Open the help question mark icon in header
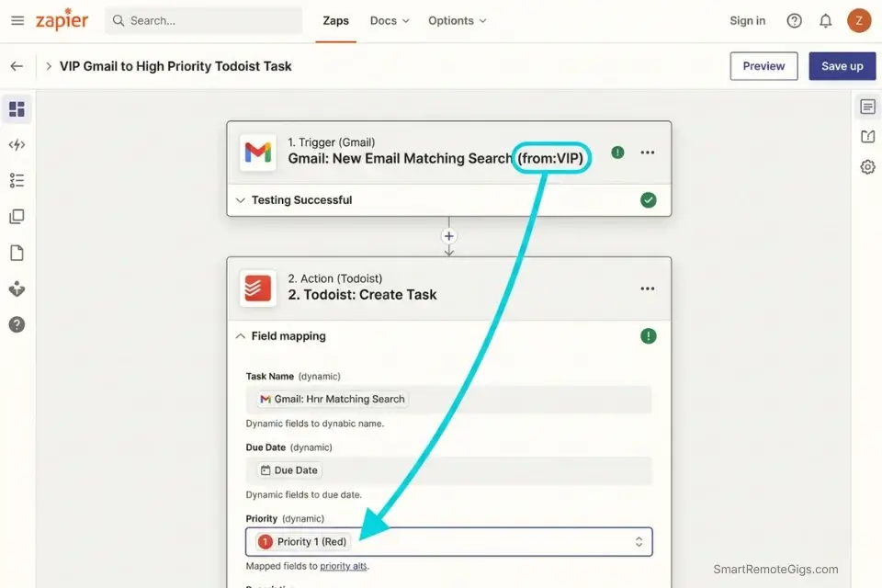The width and height of the screenshot is (882, 588). [x=794, y=21]
